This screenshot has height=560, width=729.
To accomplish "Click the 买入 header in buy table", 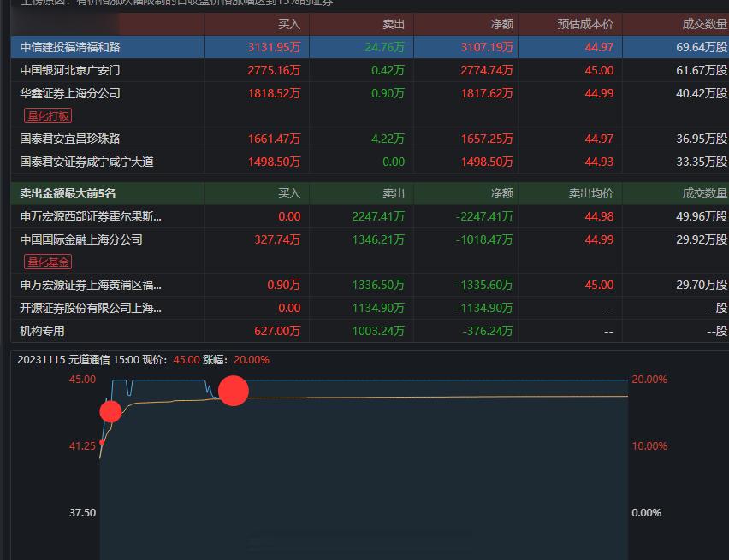I will [289, 24].
